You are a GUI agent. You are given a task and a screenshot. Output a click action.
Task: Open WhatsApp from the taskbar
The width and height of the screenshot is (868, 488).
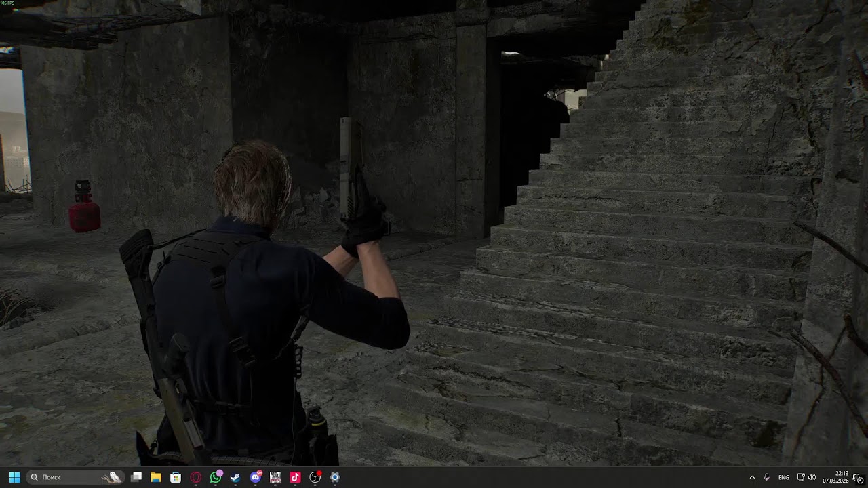point(216,477)
